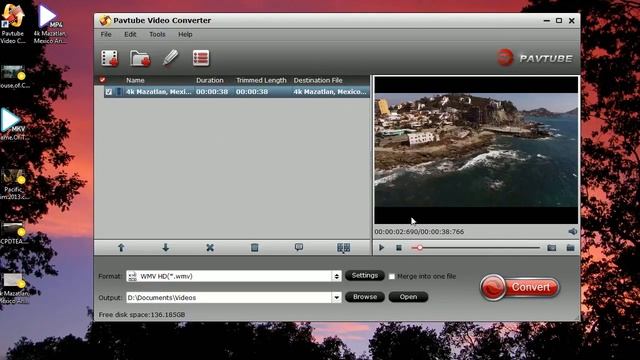Open the Tools menu
The height and width of the screenshot is (360, 640).
[157, 34]
